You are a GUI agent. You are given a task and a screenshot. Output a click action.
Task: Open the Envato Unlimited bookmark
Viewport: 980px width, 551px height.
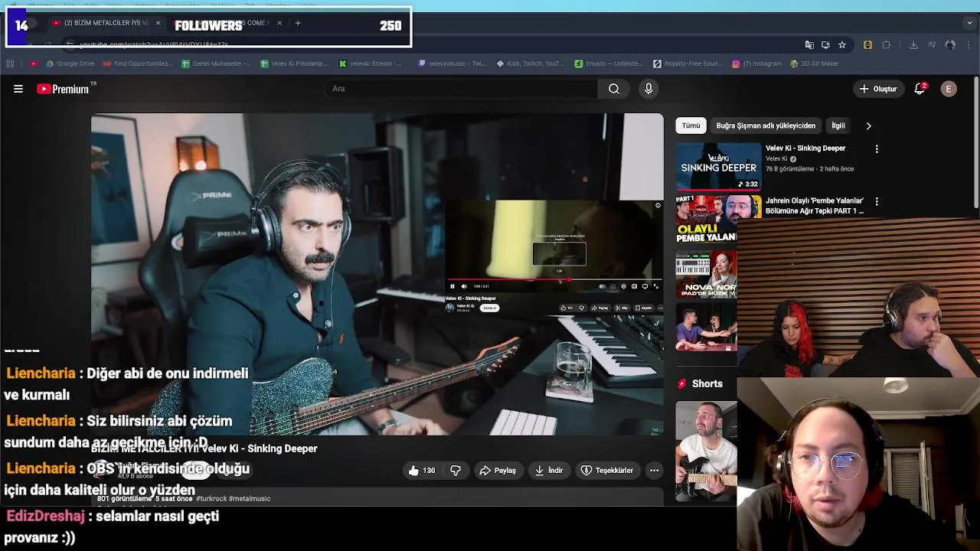point(609,64)
